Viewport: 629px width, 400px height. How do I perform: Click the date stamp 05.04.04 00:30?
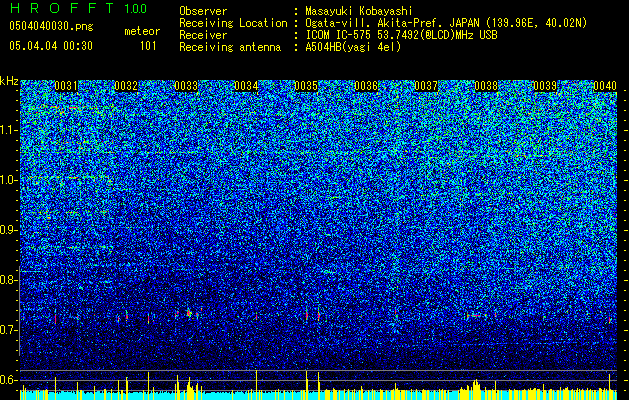click(51, 46)
